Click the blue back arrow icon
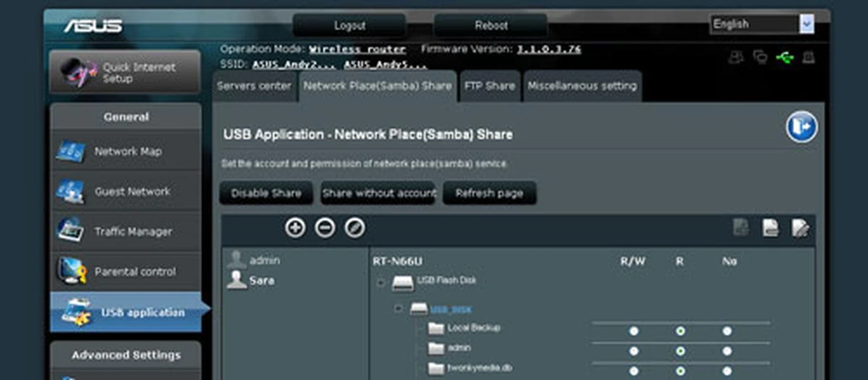This screenshot has width=868, height=380. click(x=801, y=127)
